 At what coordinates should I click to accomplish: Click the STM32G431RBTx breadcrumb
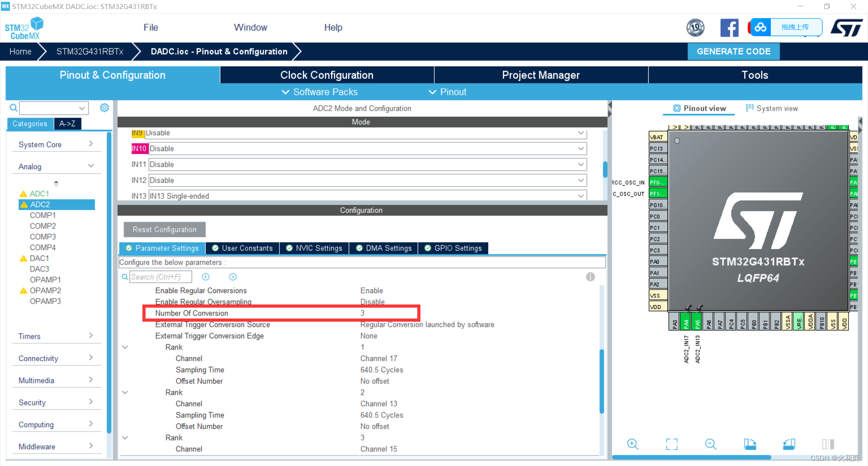(x=90, y=52)
